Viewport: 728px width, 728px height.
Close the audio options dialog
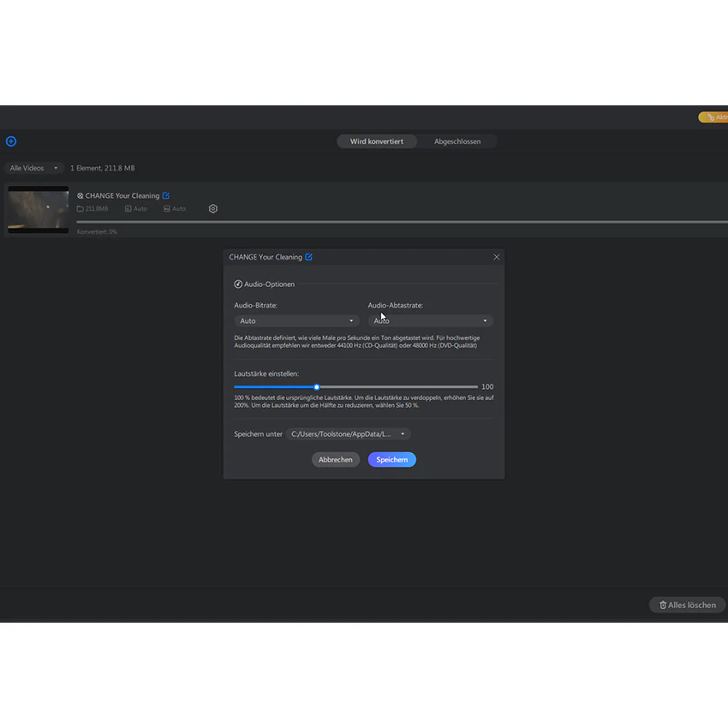click(496, 257)
